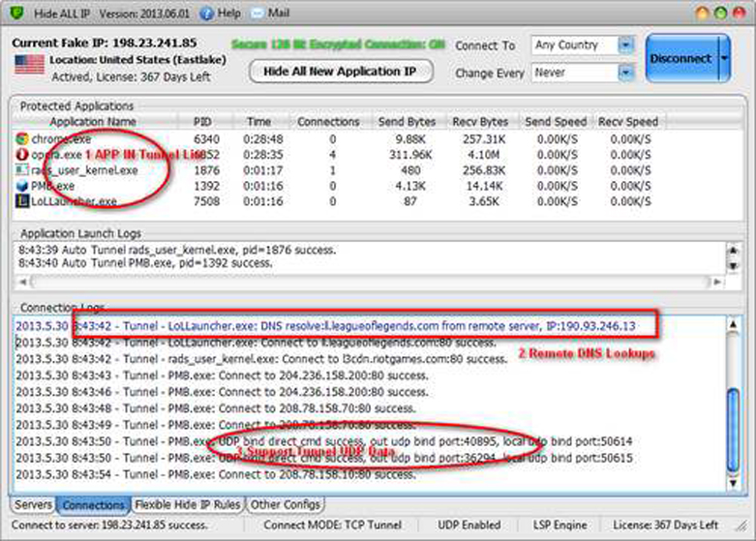
Task: Sort by Recv Bytes column header
Action: (x=481, y=122)
